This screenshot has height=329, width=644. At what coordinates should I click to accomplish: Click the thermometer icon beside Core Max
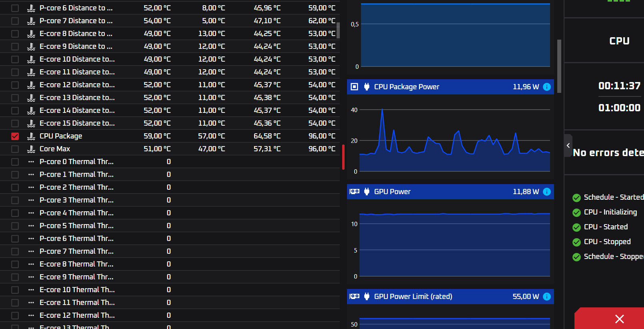click(31, 149)
